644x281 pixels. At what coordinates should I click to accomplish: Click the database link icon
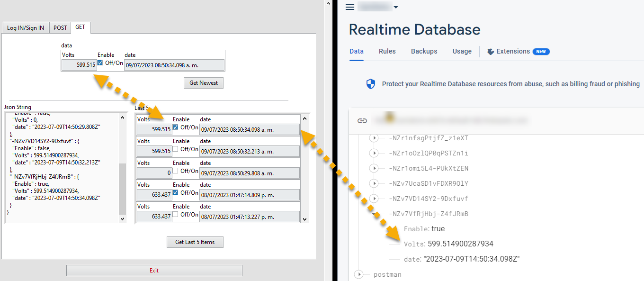[x=363, y=120]
